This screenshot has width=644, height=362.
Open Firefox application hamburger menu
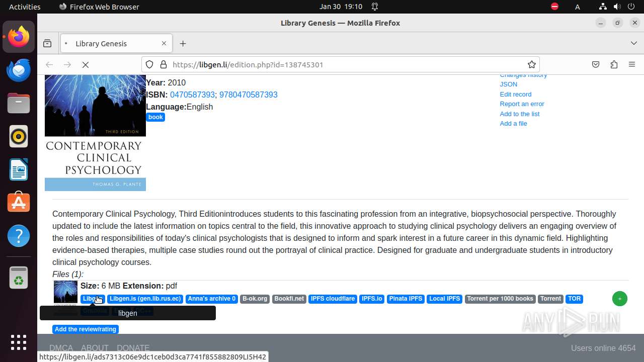point(632,64)
